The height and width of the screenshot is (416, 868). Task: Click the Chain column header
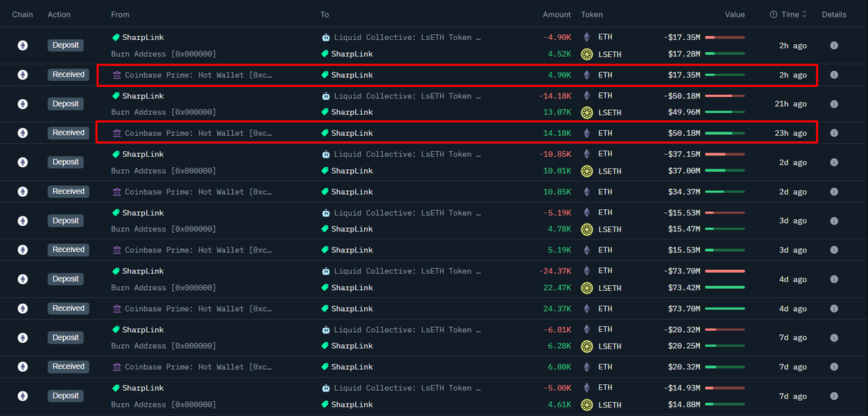coord(22,14)
